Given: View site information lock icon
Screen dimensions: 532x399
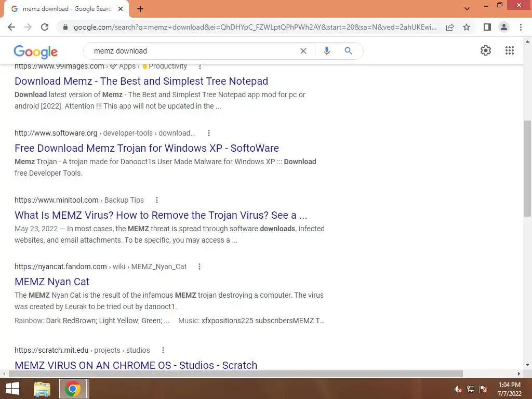Looking at the screenshot, I should 65,27.
